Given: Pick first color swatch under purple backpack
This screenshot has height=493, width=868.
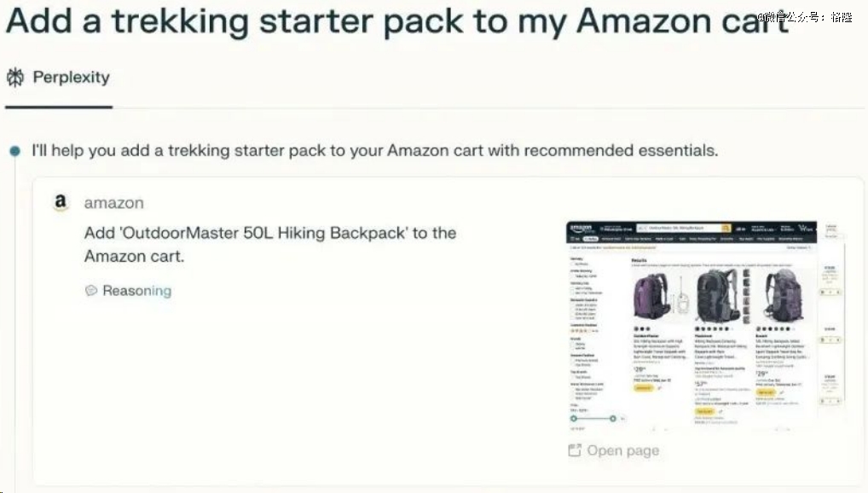Looking at the screenshot, I should click(x=637, y=328).
